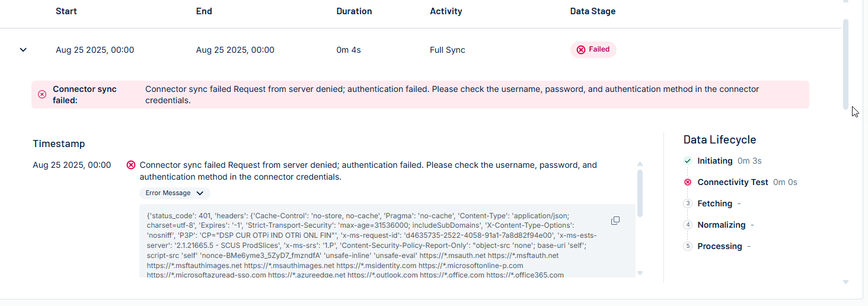Screen dimensions: 868x306
Task: Click the Start column header
Action: (66, 11)
